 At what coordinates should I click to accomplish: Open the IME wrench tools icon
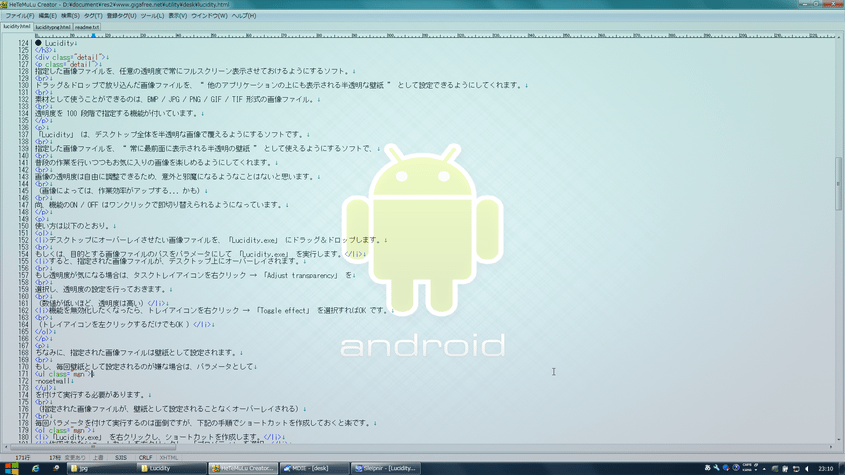click(716, 468)
